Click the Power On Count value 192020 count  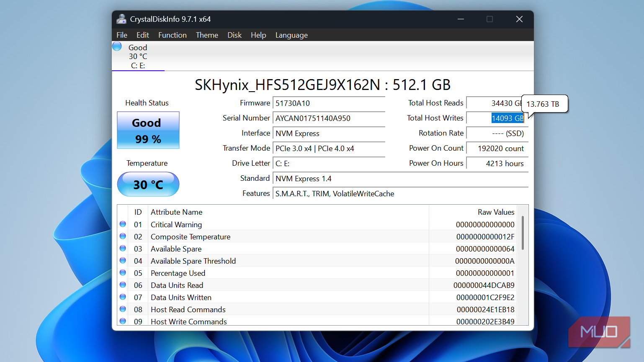pos(497,149)
